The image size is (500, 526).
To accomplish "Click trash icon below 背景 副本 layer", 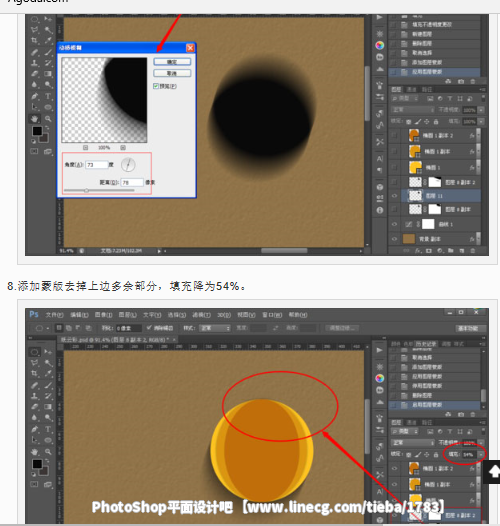I will click(472, 251).
